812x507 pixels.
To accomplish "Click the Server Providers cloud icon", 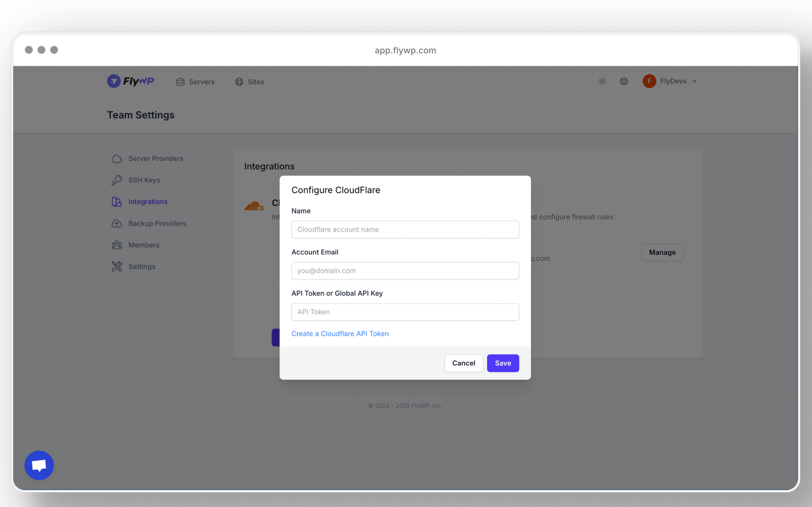I will pyautogui.click(x=117, y=159).
